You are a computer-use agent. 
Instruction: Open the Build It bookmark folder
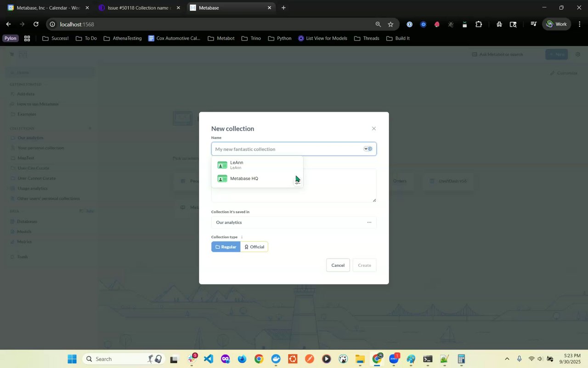[x=398, y=38]
